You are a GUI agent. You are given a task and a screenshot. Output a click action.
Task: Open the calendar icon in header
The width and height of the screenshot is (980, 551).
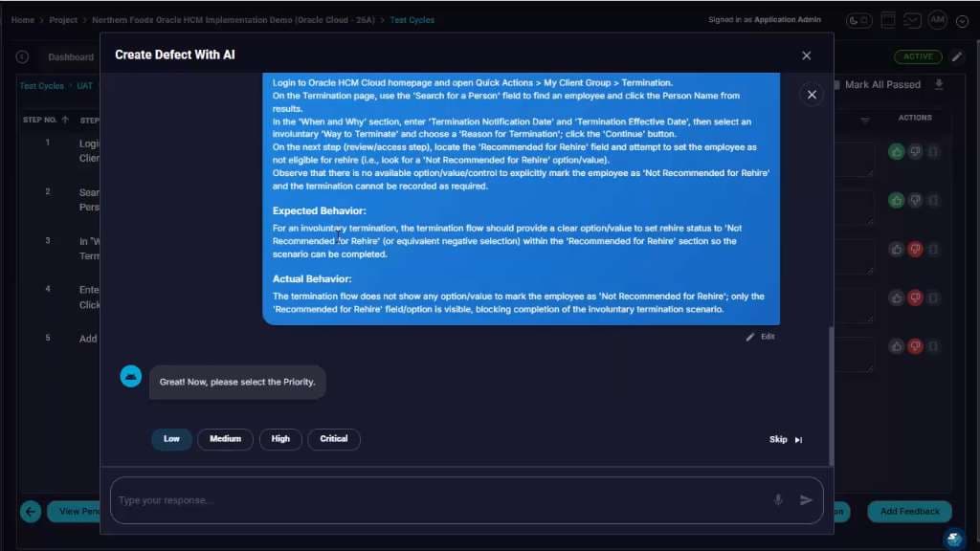pyautogui.click(x=888, y=20)
